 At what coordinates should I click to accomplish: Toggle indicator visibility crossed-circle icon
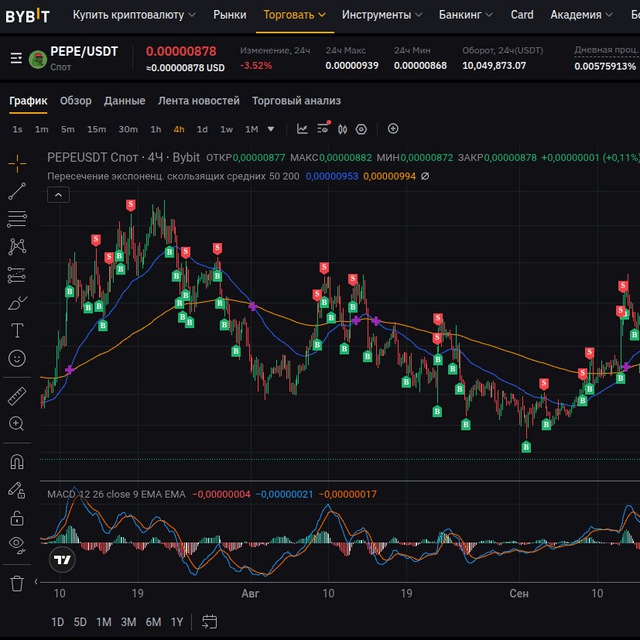pyautogui.click(x=425, y=176)
